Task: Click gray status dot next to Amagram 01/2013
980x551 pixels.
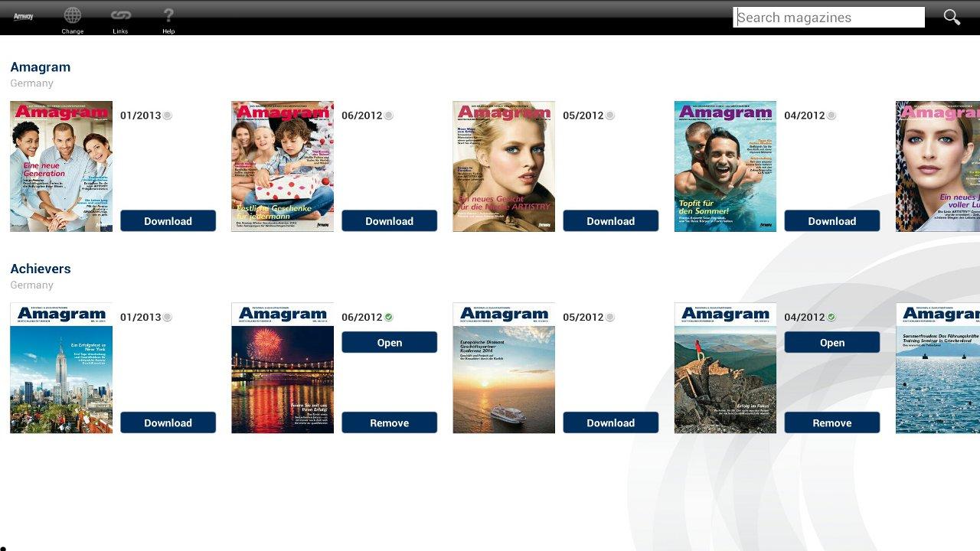Action: [167, 116]
